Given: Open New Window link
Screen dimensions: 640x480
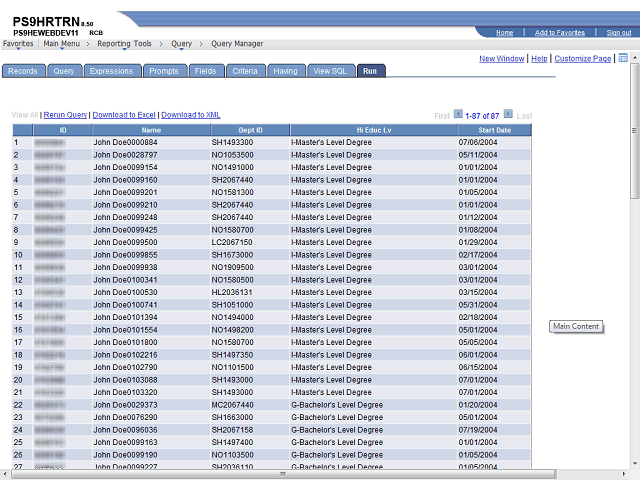Looking at the screenshot, I should pyautogui.click(x=502, y=58).
